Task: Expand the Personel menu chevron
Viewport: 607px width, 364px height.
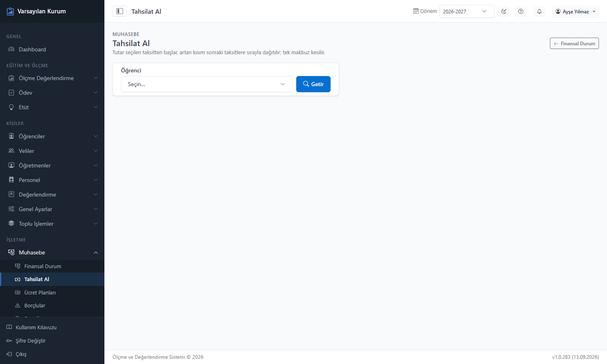Action: (x=96, y=180)
